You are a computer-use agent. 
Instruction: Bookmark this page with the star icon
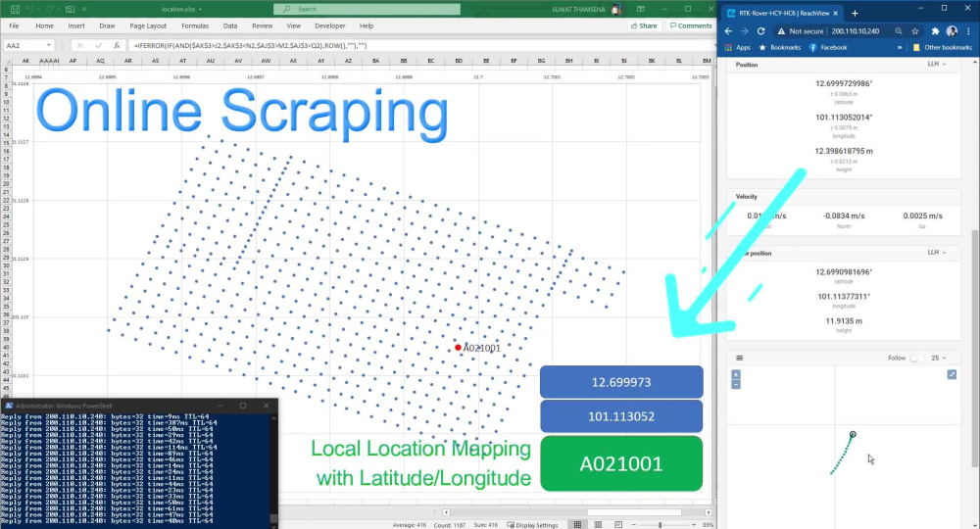click(915, 31)
